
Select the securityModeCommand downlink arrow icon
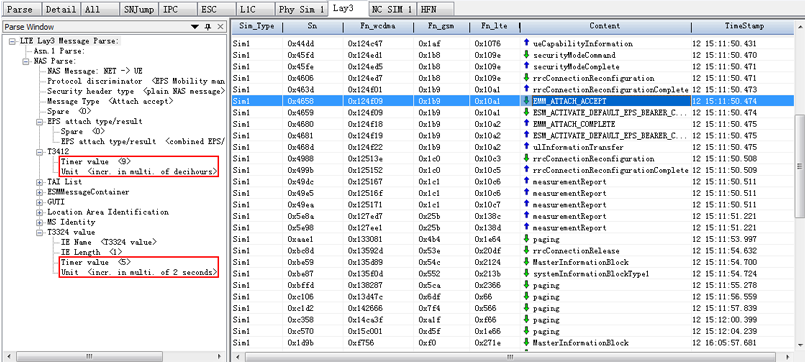coord(526,55)
